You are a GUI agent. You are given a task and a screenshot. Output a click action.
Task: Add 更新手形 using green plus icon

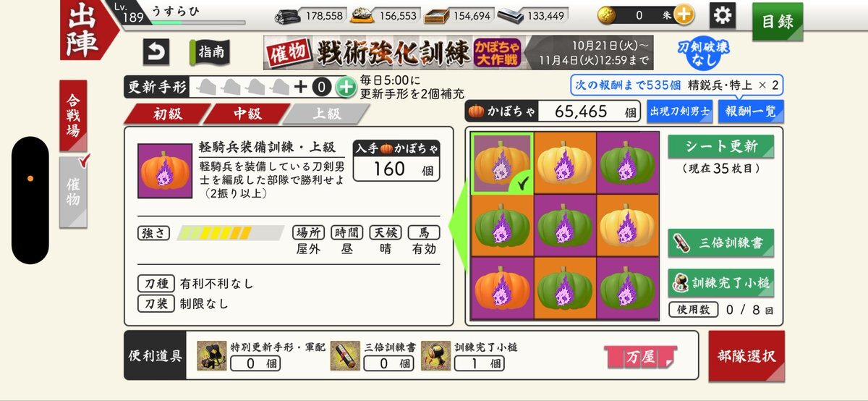(x=346, y=88)
